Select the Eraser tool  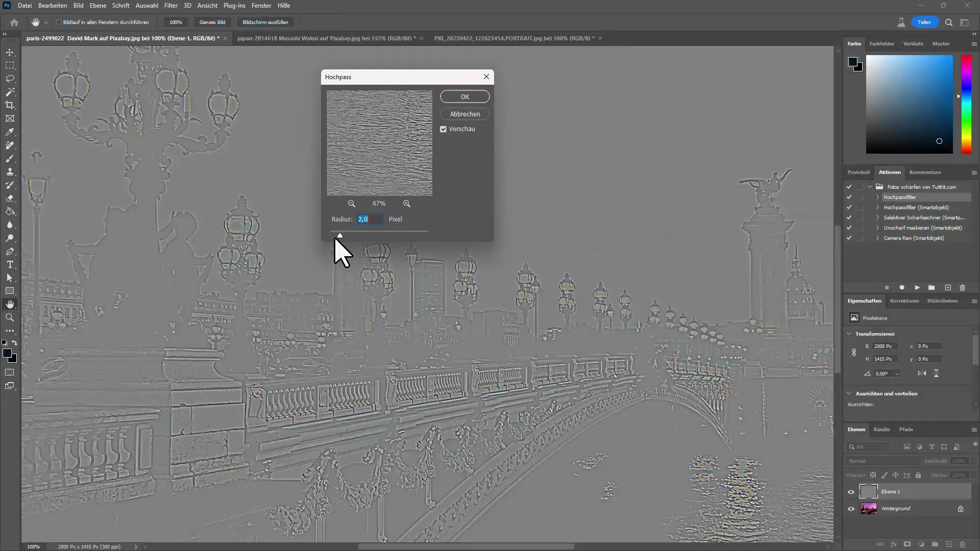click(x=10, y=198)
